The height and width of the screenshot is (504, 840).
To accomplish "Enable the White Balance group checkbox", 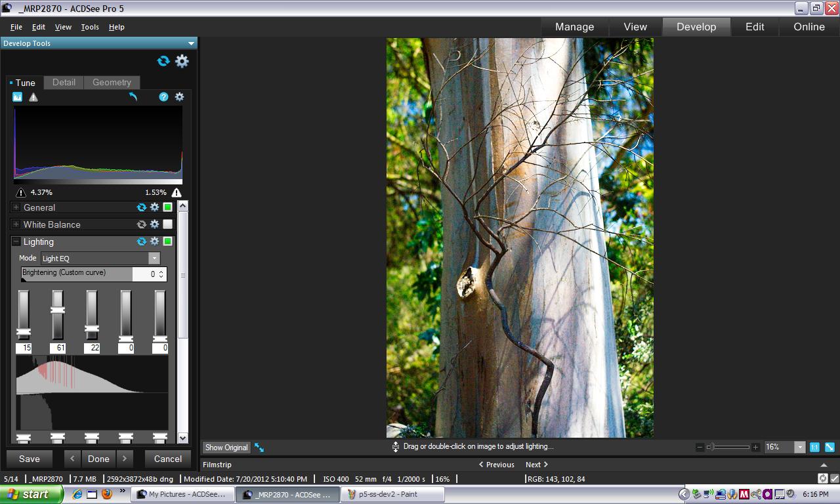I will point(168,224).
